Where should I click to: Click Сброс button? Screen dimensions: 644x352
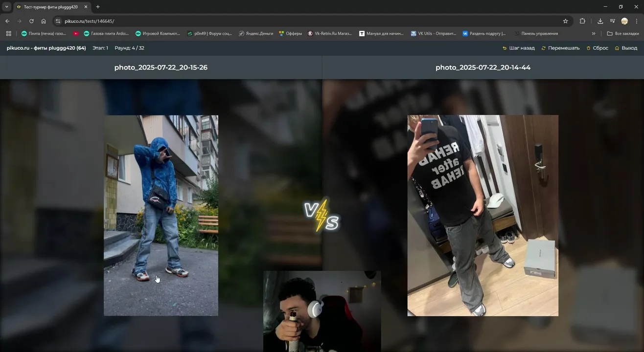click(x=598, y=48)
